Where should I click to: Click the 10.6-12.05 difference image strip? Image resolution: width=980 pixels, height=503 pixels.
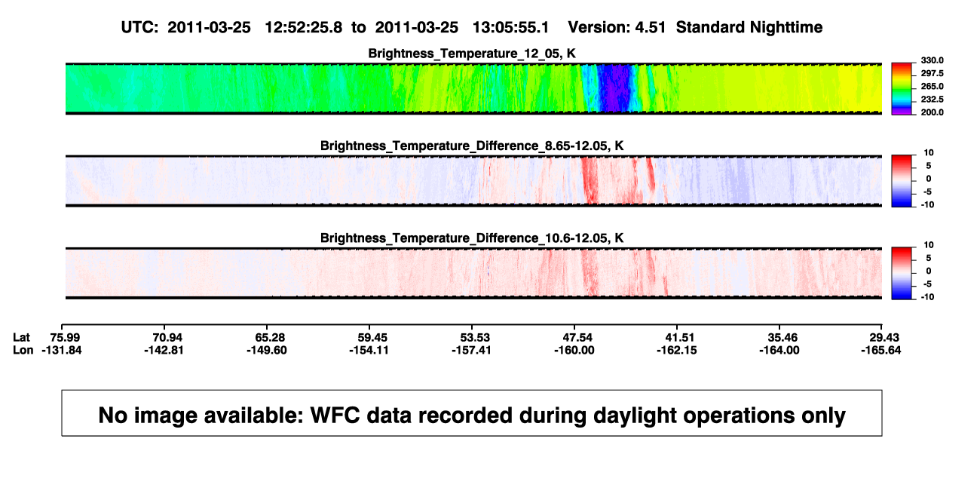pyautogui.click(x=474, y=272)
